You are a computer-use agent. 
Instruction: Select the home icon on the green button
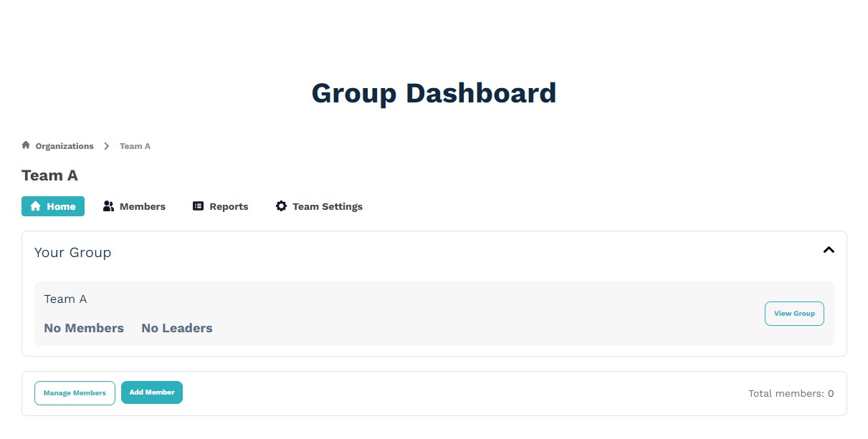[x=35, y=206]
